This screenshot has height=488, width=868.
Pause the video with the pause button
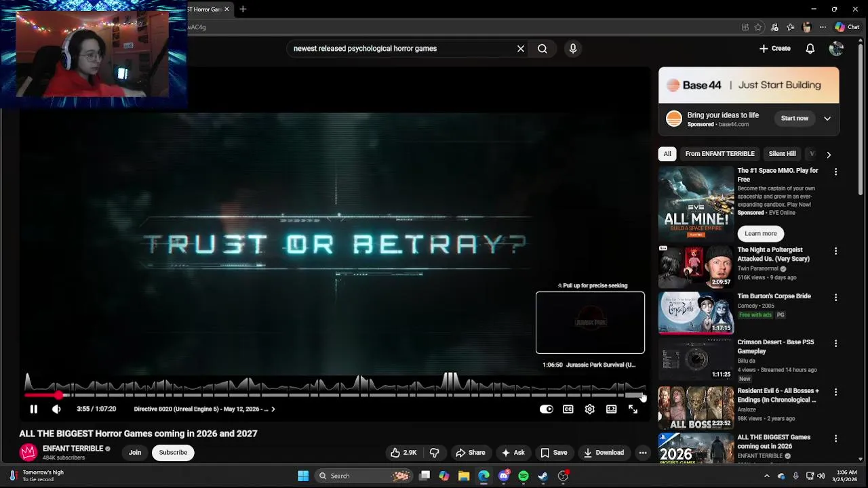pyautogui.click(x=33, y=409)
